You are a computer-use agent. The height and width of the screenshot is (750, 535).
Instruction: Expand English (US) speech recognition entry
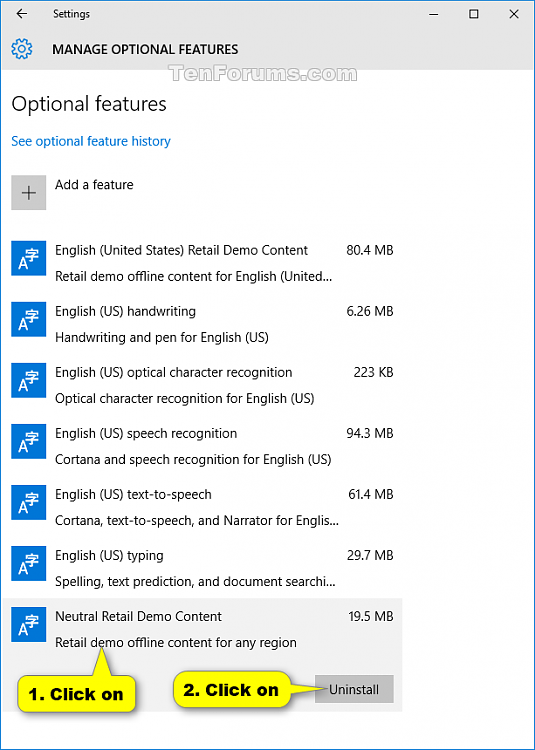coord(202,446)
